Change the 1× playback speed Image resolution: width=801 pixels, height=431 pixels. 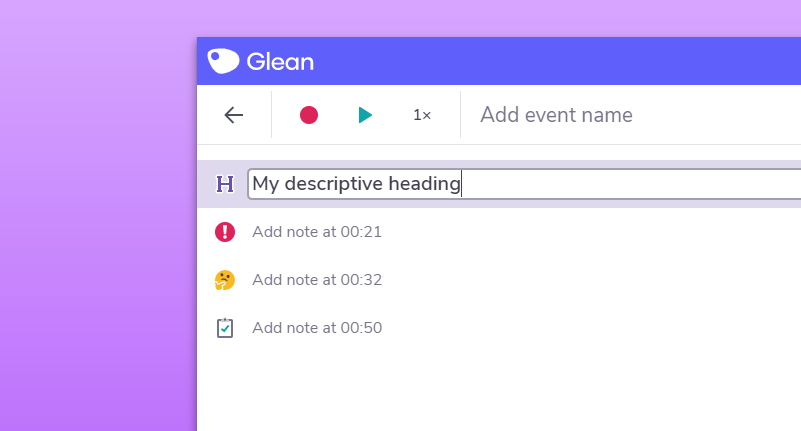(422, 115)
